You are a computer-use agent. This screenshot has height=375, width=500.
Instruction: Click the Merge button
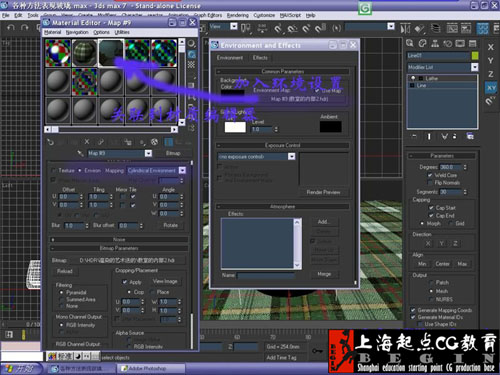pyautogui.click(x=324, y=274)
